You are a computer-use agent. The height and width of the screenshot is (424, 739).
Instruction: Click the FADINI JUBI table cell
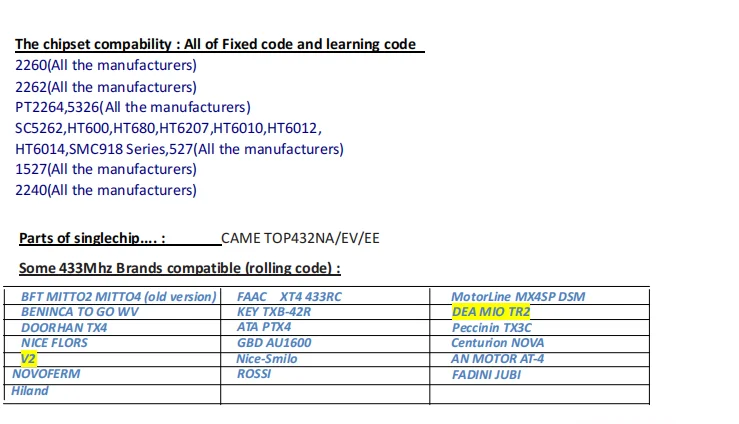486,374
